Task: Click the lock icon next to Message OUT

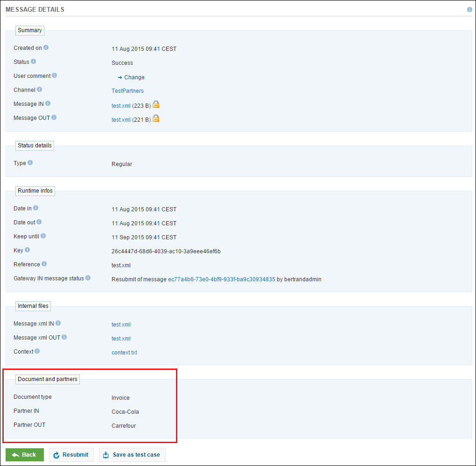Action: pyautogui.click(x=156, y=118)
